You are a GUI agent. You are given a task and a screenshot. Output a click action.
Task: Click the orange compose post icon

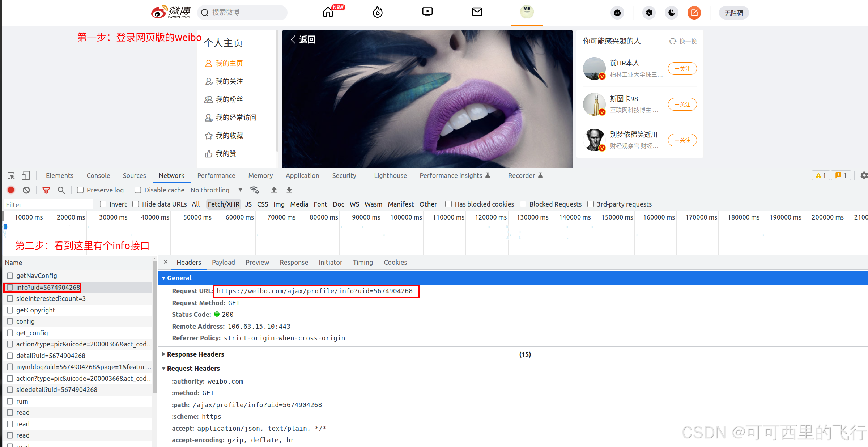(694, 13)
